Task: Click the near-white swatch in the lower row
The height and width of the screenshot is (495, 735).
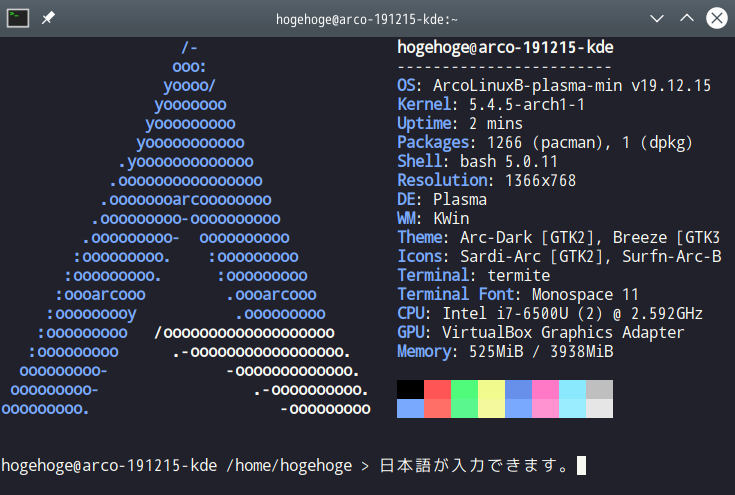Action: [x=600, y=408]
